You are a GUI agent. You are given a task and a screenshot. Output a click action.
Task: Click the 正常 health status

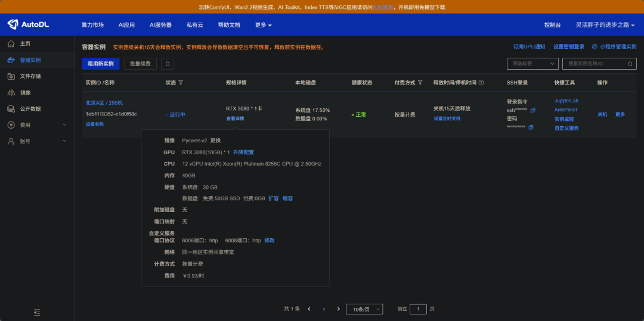pyautogui.click(x=361, y=114)
